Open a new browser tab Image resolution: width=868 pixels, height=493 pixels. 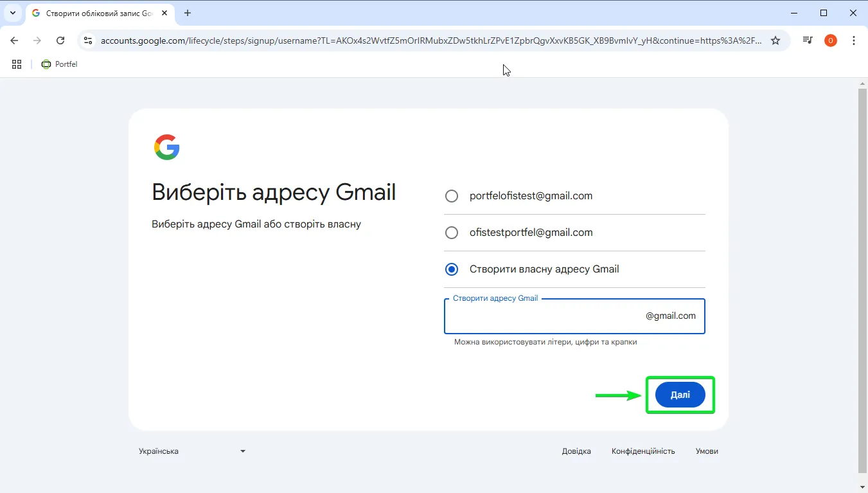[x=188, y=13]
